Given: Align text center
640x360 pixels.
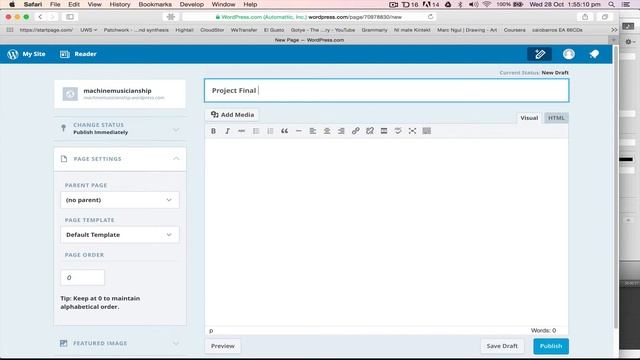Looking at the screenshot, I should point(327,131).
